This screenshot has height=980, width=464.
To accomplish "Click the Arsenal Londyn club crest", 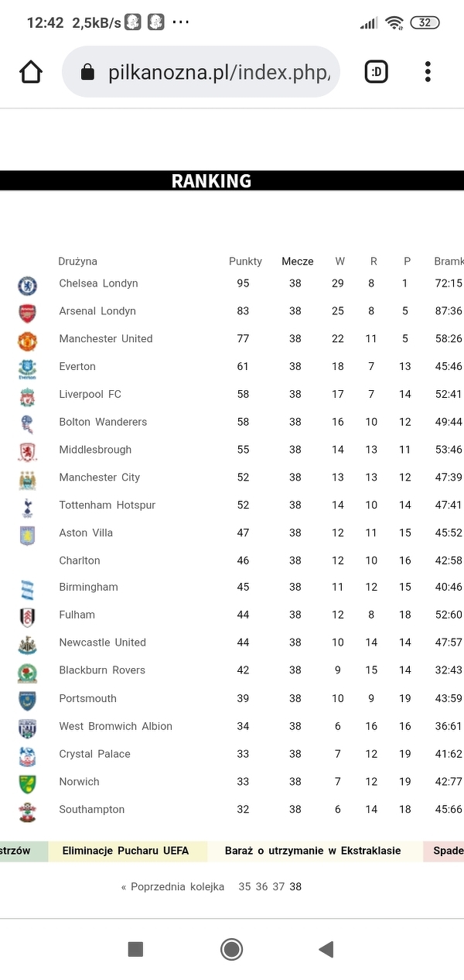I will coord(27,313).
